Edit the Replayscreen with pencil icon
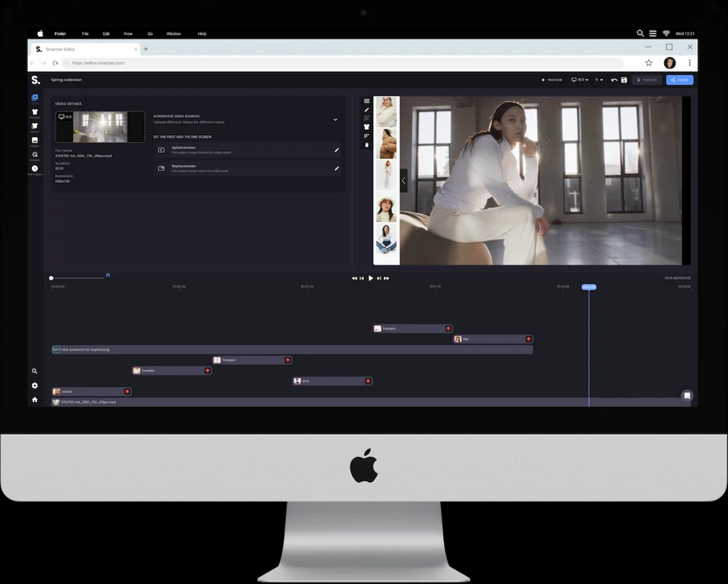This screenshot has width=728, height=584. (x=336, y=168)
